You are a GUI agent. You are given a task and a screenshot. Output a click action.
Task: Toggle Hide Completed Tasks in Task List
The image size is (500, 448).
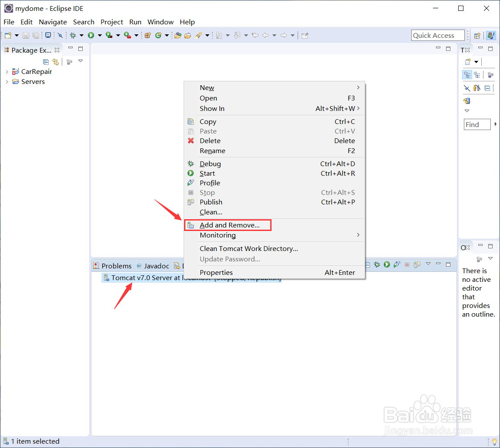[467, 88]
